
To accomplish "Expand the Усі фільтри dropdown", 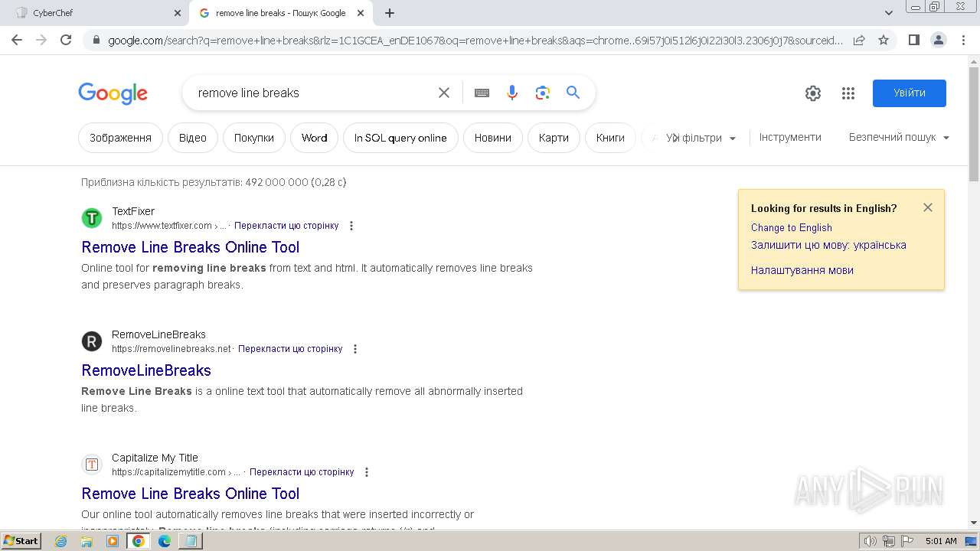I will click(701, 138).
